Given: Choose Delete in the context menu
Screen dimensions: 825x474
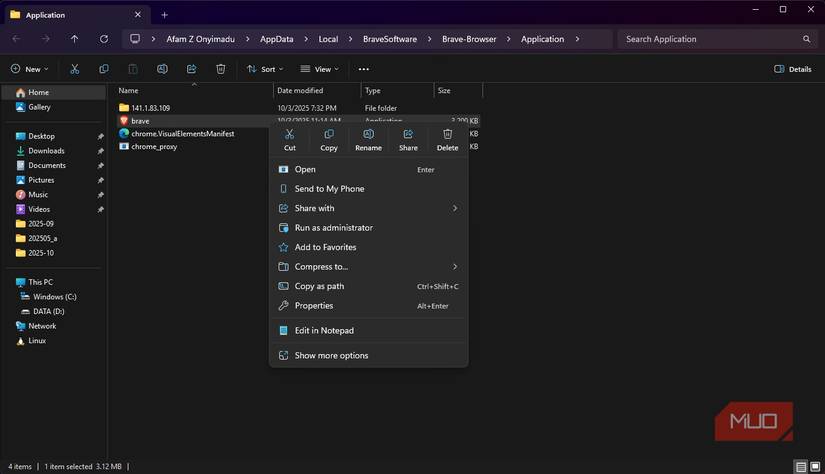Looking at the screenshot, I should tap(447, 140).
